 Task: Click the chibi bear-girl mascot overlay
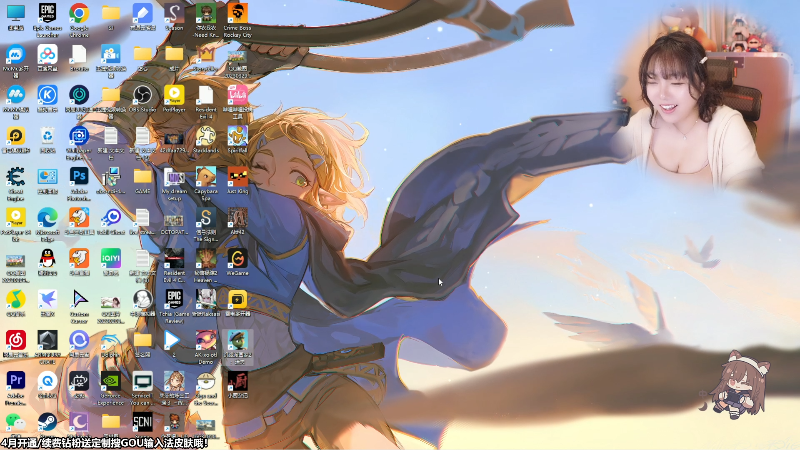click(740, 384)
